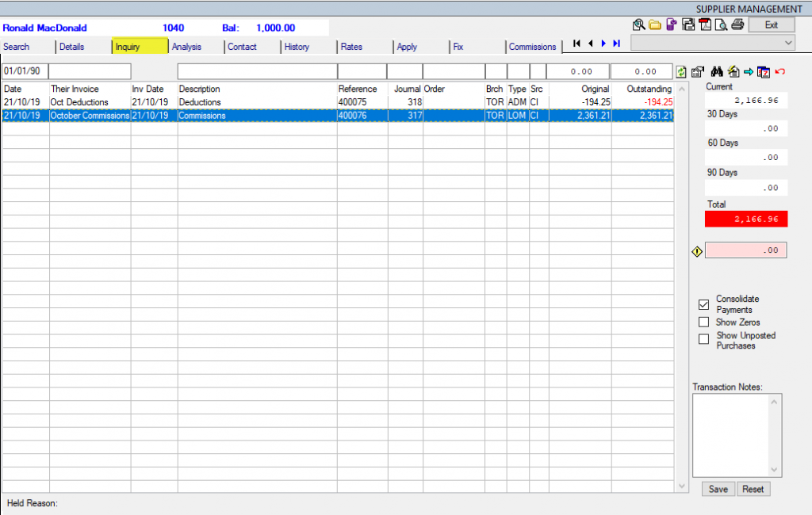Click the cyan right arrow icon
Viewport: 812px width, 515px height.
pyautogui.click(x=749, y=72)
